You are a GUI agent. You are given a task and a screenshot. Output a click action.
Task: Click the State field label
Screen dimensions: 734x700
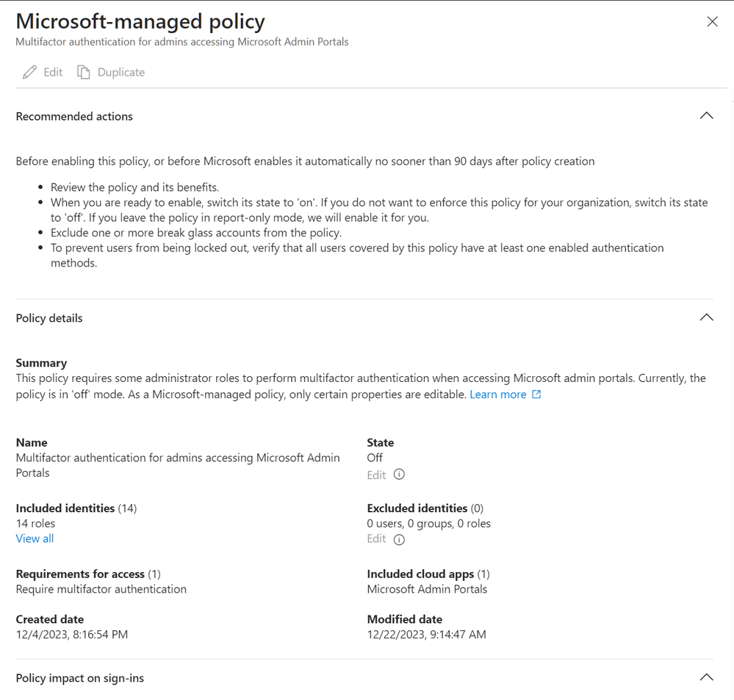380,443
